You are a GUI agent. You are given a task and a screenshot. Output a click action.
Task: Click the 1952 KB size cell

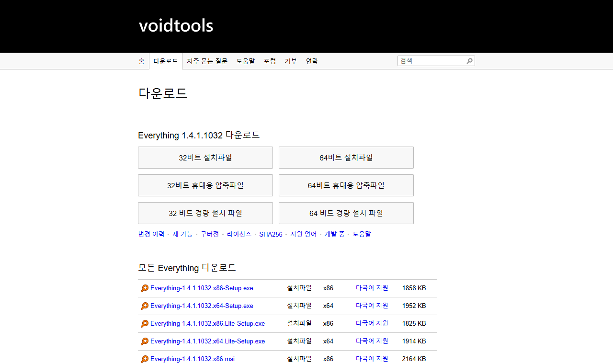coord(414,306)
